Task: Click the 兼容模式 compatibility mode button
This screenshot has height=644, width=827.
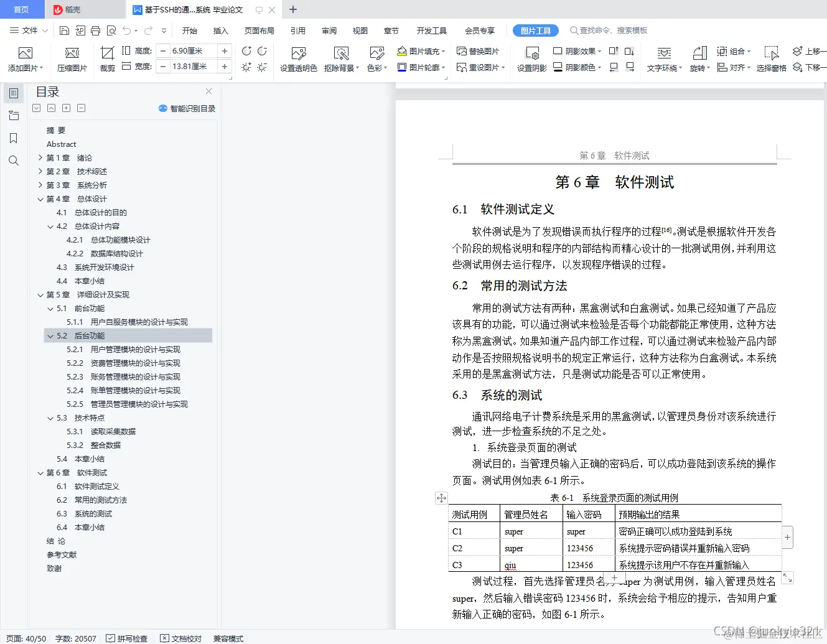Action: click(228, 638)
